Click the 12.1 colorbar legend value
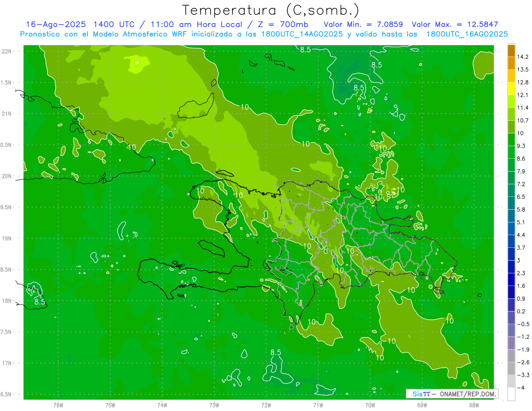 click(523, 95)
